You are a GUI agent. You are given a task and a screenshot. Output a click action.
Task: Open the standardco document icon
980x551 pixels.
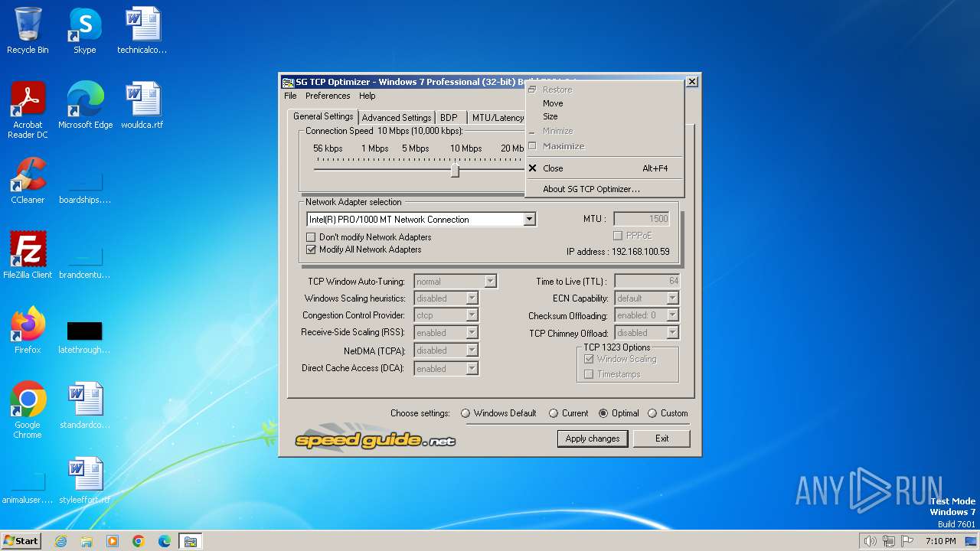pos(84,406)
